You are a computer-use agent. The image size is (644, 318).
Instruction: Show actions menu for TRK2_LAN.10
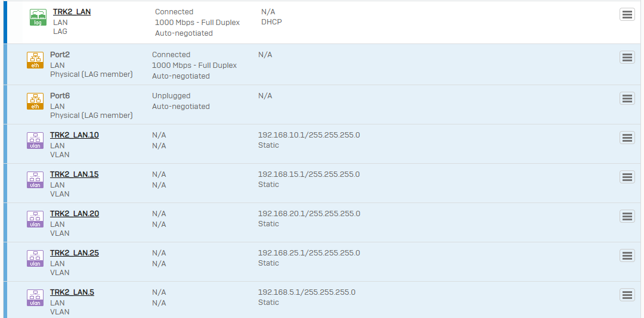tap(627, 138)
